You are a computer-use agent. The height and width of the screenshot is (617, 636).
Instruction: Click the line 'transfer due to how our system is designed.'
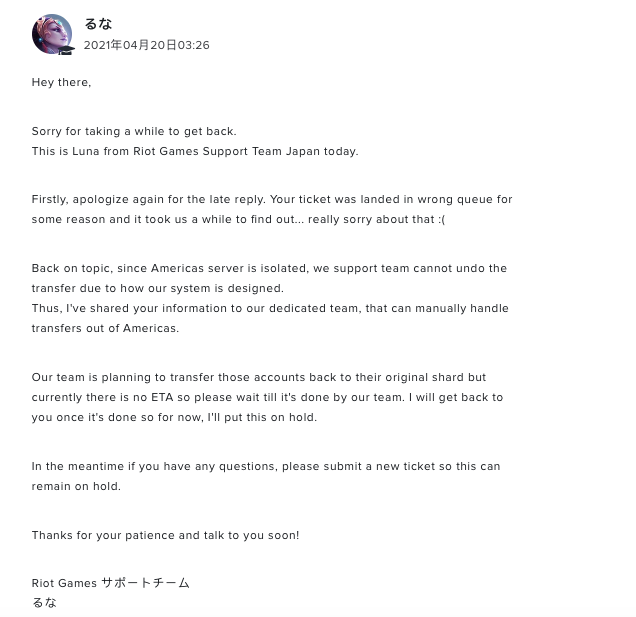pyautogui.click(x=158, y=288)
